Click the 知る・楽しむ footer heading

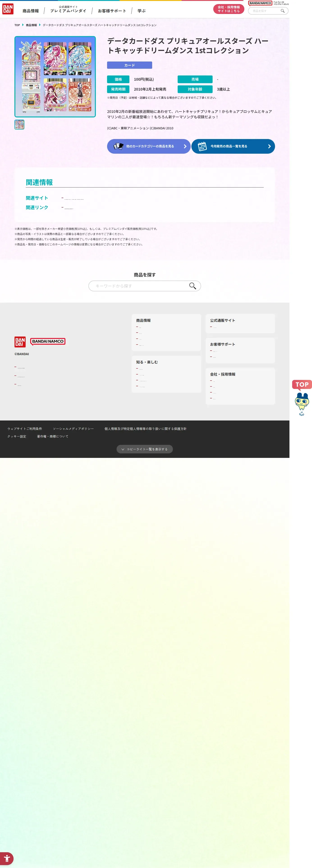[147, 362]
